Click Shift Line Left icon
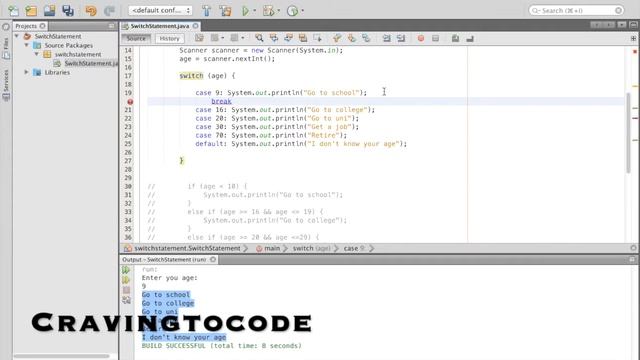 pos(386,38)
